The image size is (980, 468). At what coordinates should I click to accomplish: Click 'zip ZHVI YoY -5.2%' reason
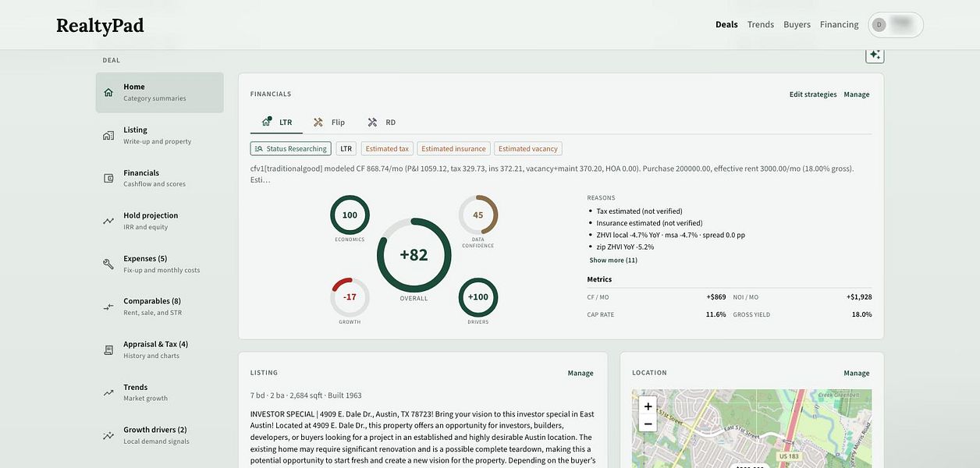tap(626, 246)
